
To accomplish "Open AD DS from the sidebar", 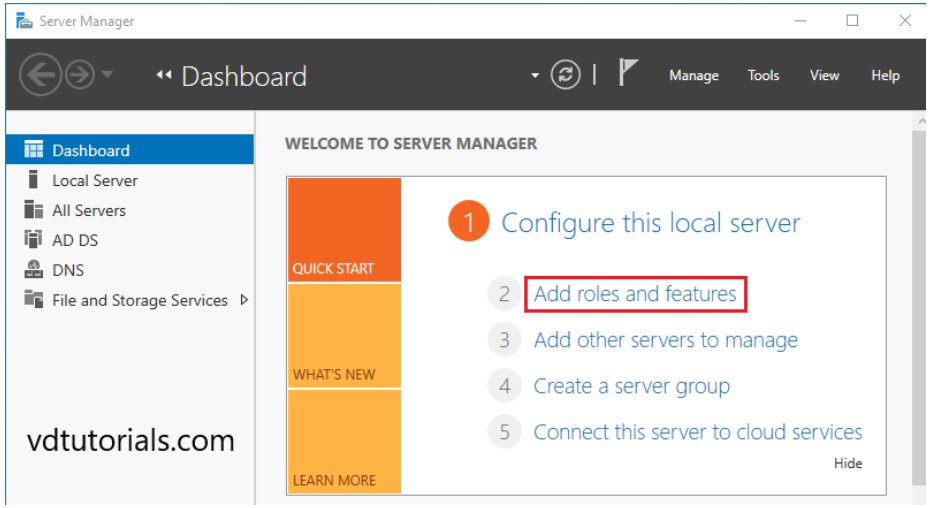I will click(x=75, y=241).
